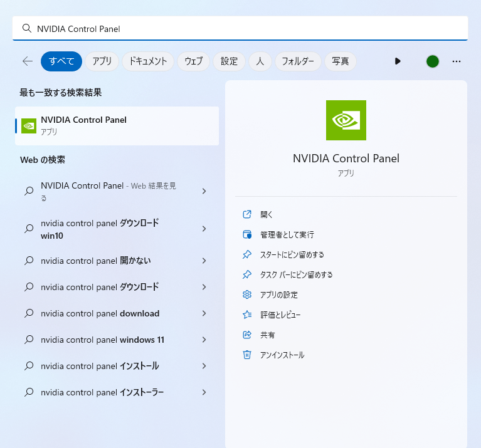Switch to the 写真 filter tab

(340, 61)
